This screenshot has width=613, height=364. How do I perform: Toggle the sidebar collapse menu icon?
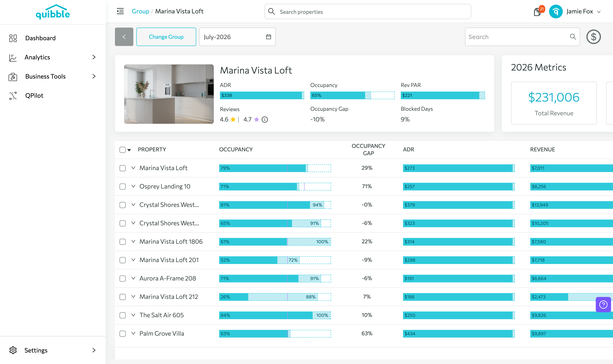pyautogui.click(x=120, y=11)
